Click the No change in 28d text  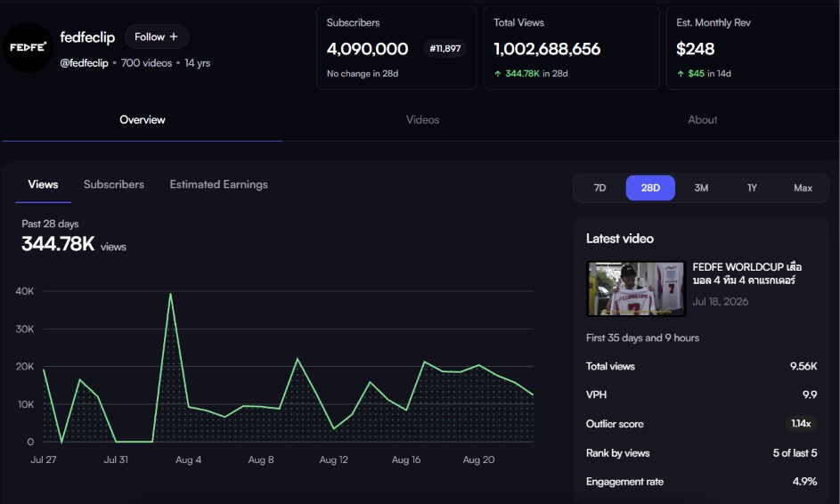click(363, 74)
